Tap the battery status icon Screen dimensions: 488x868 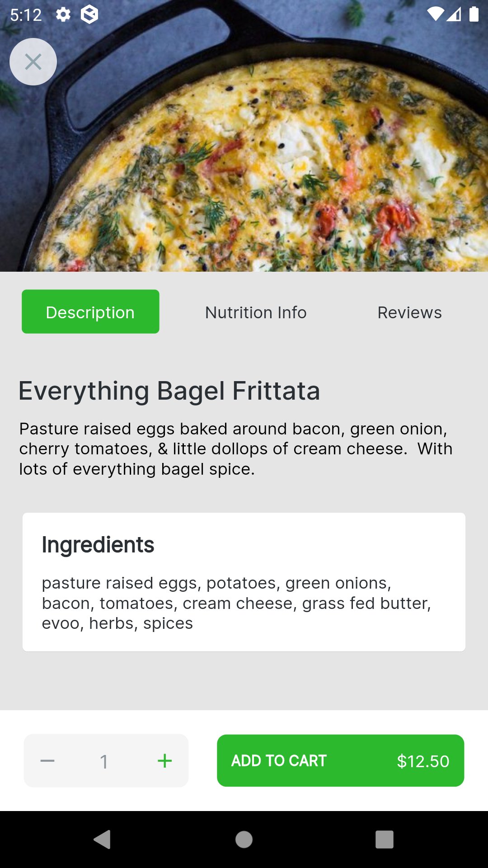point(474,14)
